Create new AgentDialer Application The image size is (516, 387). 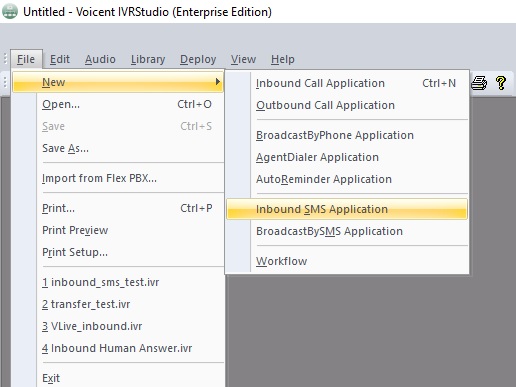tap(347, 157)
